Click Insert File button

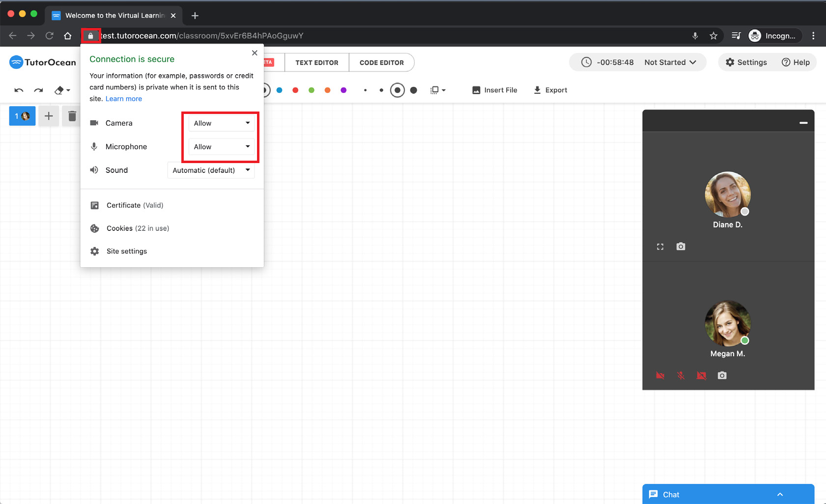(494, 90)
